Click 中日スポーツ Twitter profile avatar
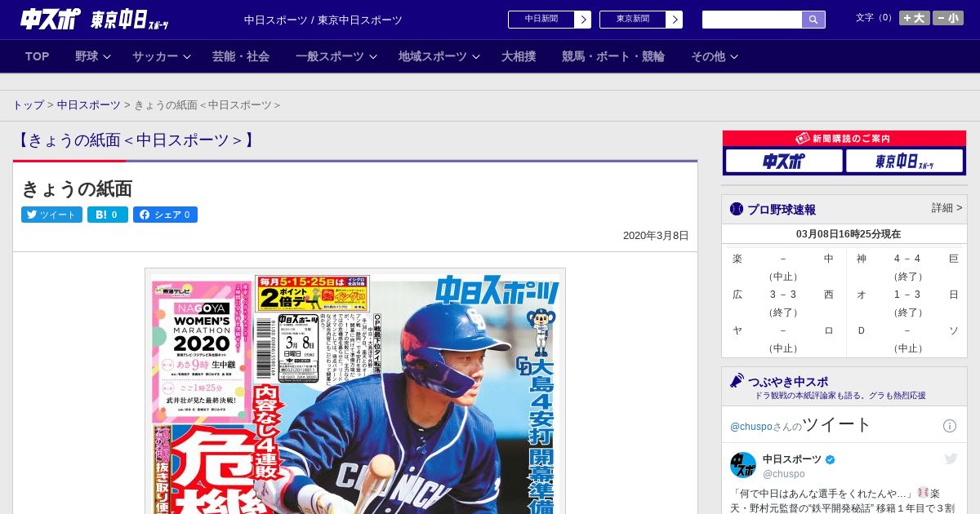Screen dimensions: 980x514 pos(743,465)
